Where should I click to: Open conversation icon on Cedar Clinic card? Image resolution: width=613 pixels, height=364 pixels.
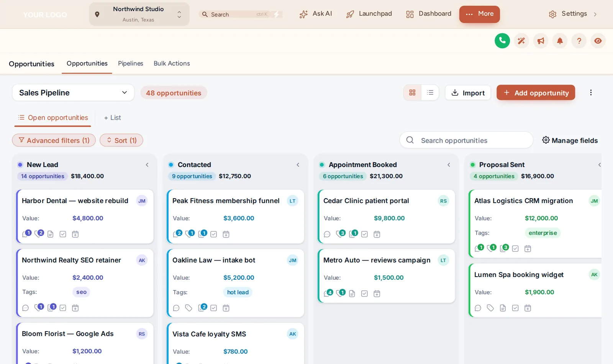[x=327, y=234]
